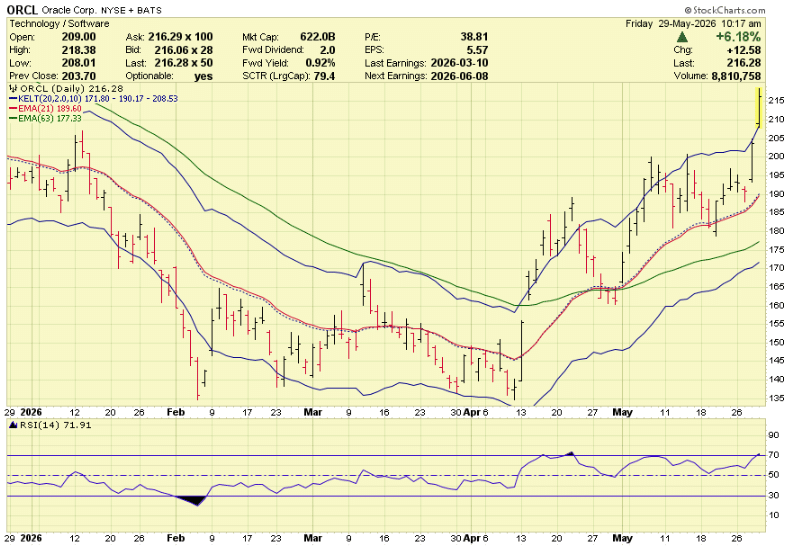Click the yellow highlighted latest price bar
Image resolution: width=786 pixels, height=550 pixels.
[x=759, y=107]
